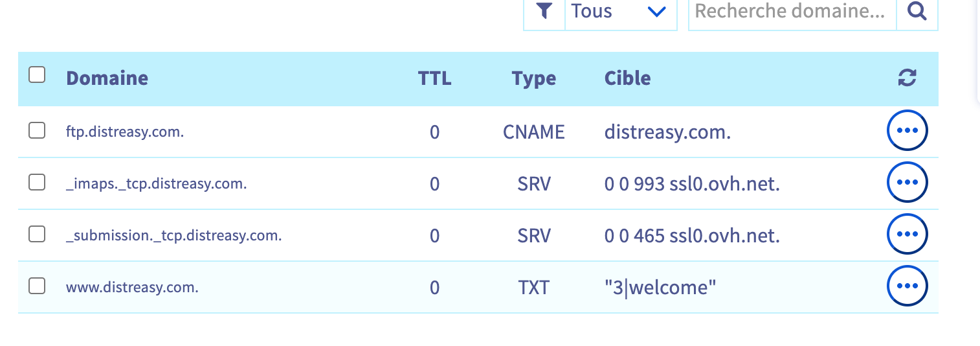Image resolution: width=980 pixels, height=346 pixels.
Task: Click the refresh icon in table header
Action: pyautogui.click(x=907, y=78)
